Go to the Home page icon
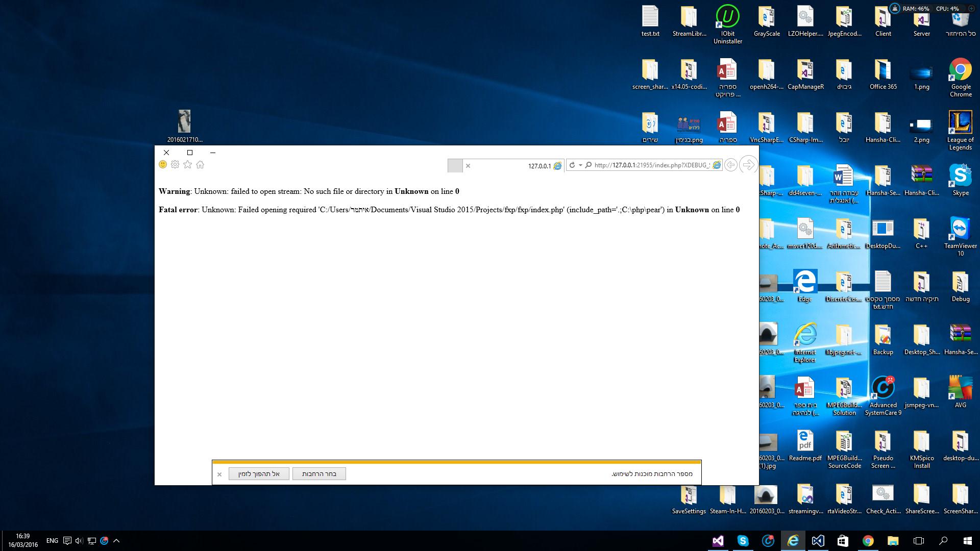Image resolution: width=980 pixels, height=551 pixels. (x=200, y=164)
